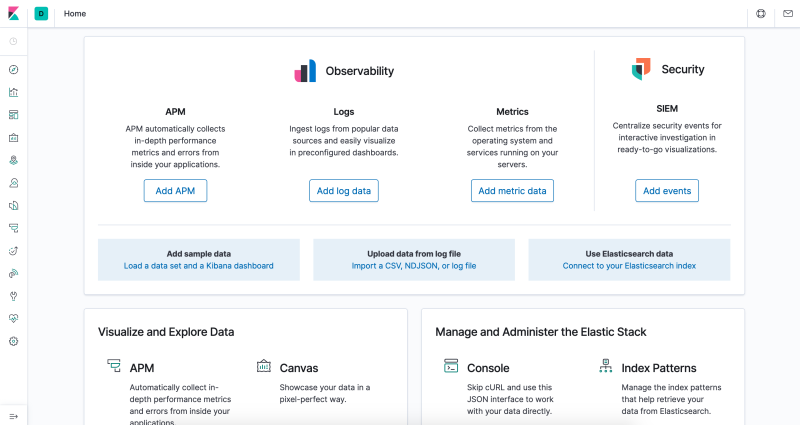
Task: Click the Help lifebuoy icon in header
Action: pyautogui.click(x=761, y=14)
